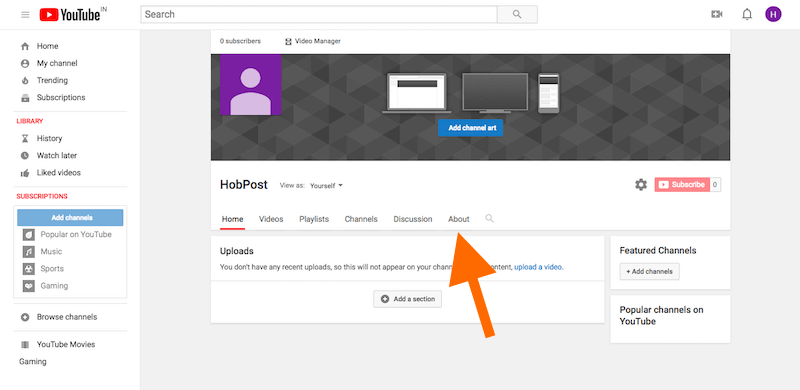
Task: Click the search magnifier button
Action: coord(517,14)
